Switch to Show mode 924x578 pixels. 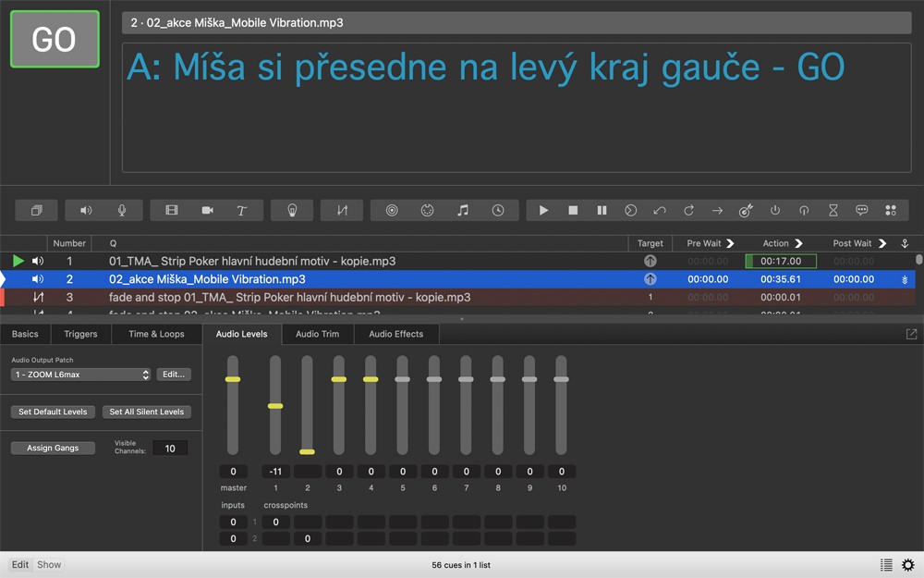(x=49, y=564)
